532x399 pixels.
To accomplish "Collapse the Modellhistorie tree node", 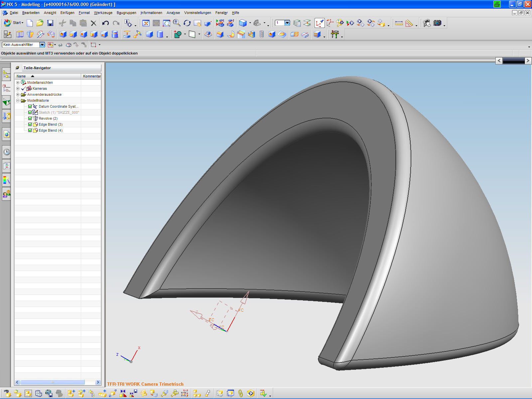I will (x=18, y=100).
